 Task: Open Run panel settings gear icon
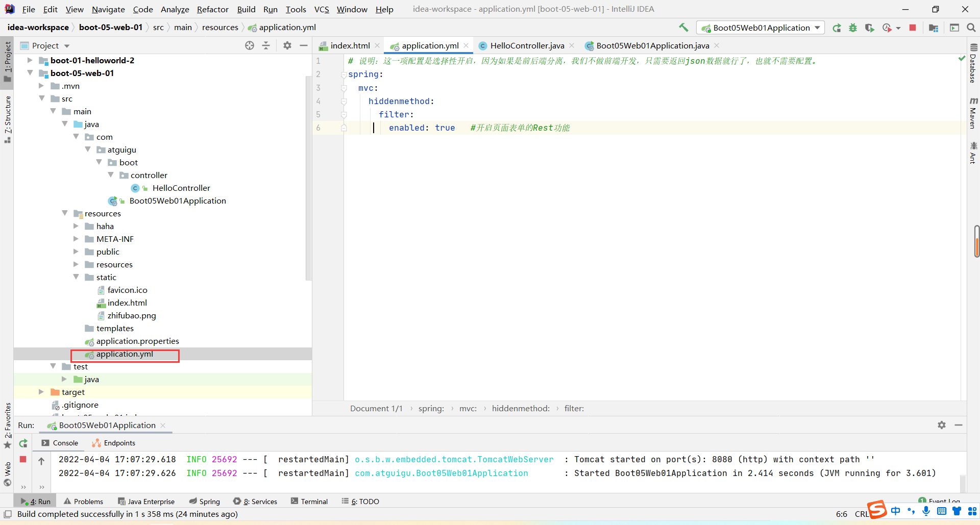tap(942, 425)
